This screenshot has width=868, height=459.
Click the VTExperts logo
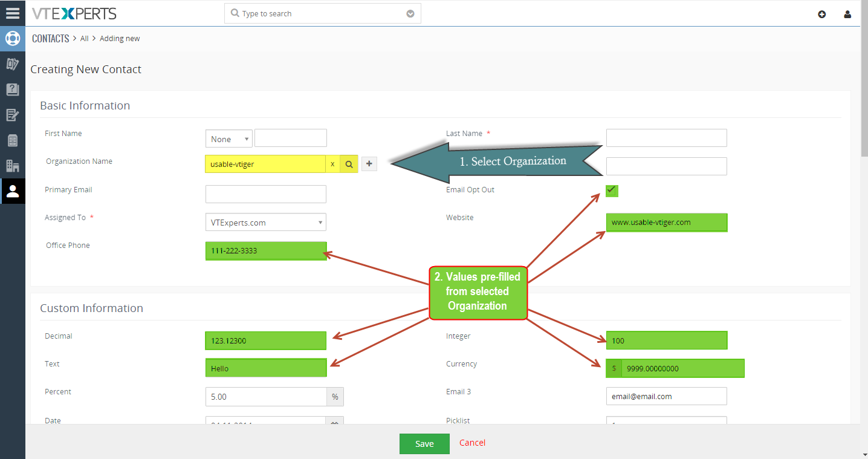coord(74,13)
